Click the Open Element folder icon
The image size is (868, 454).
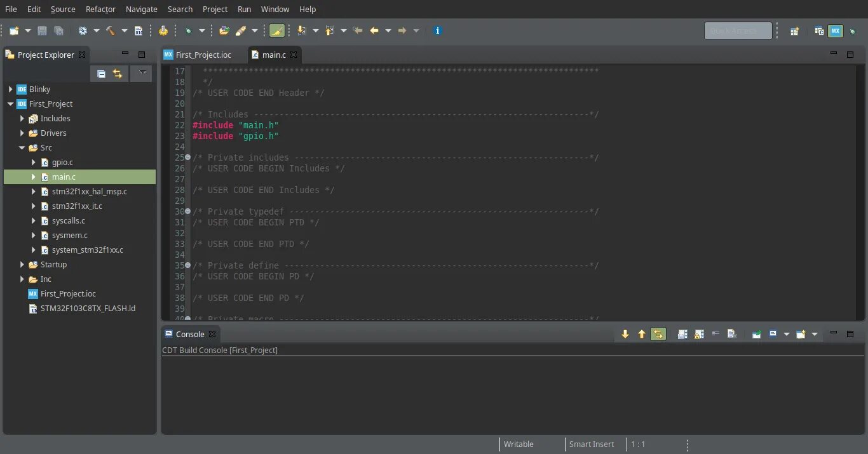coord(224,30)
